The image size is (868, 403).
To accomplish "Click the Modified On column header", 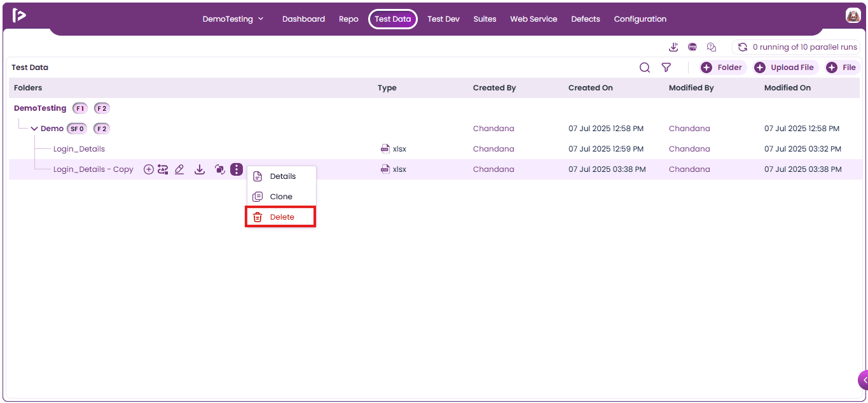I will point(787,88).
